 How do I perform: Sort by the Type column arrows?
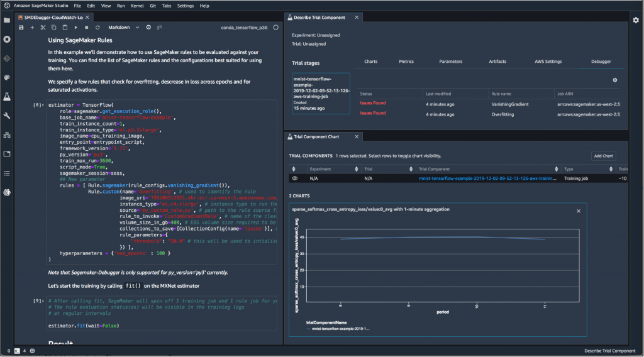click(611, 169)
